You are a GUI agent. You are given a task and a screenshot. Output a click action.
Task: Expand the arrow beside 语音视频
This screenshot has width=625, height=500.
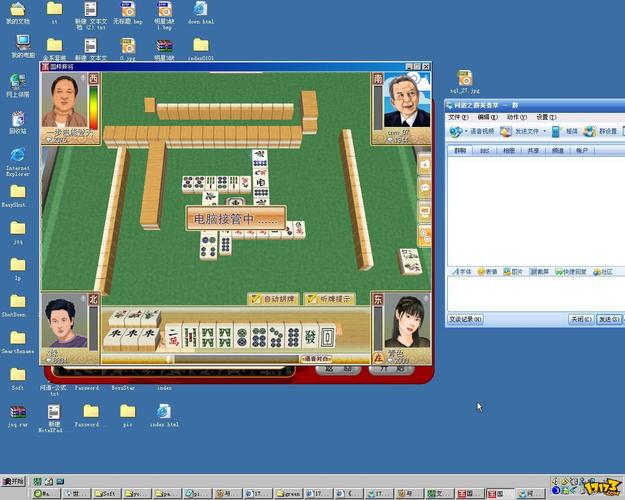point(466,131)
